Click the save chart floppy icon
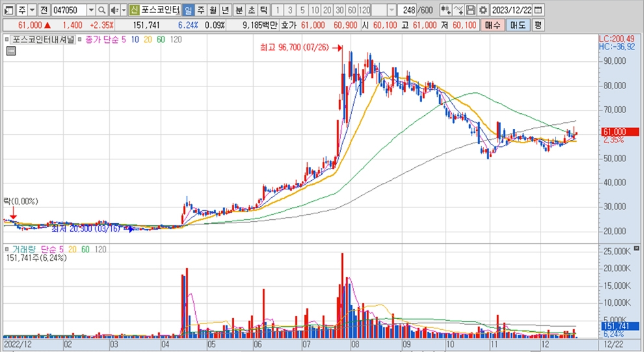Viewport: 644px width, 352px height. tap(470, 10)
